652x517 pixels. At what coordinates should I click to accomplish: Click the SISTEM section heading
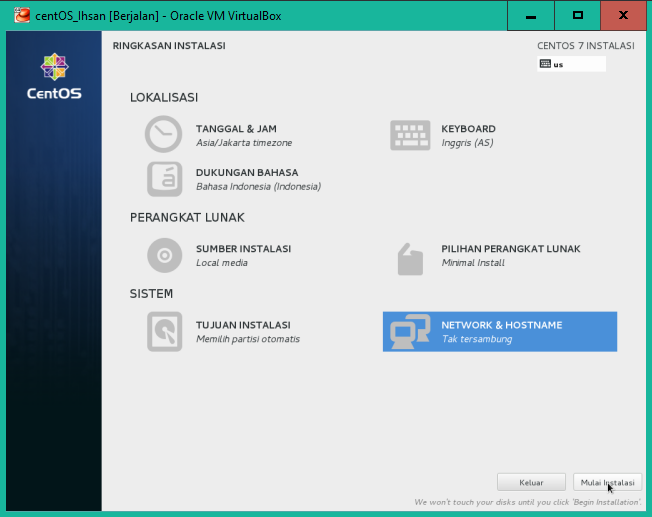point(151,294)
